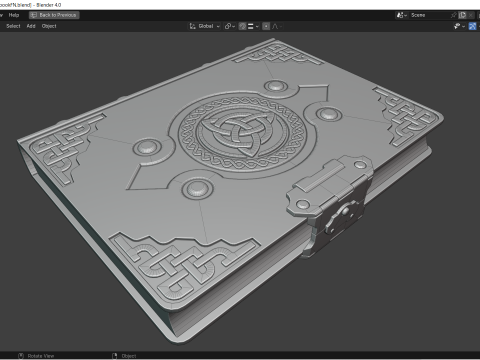The height and width of the screenshot is (360, 480).
Task: Click the Scene name field
Action: click(x=429, y=15)
